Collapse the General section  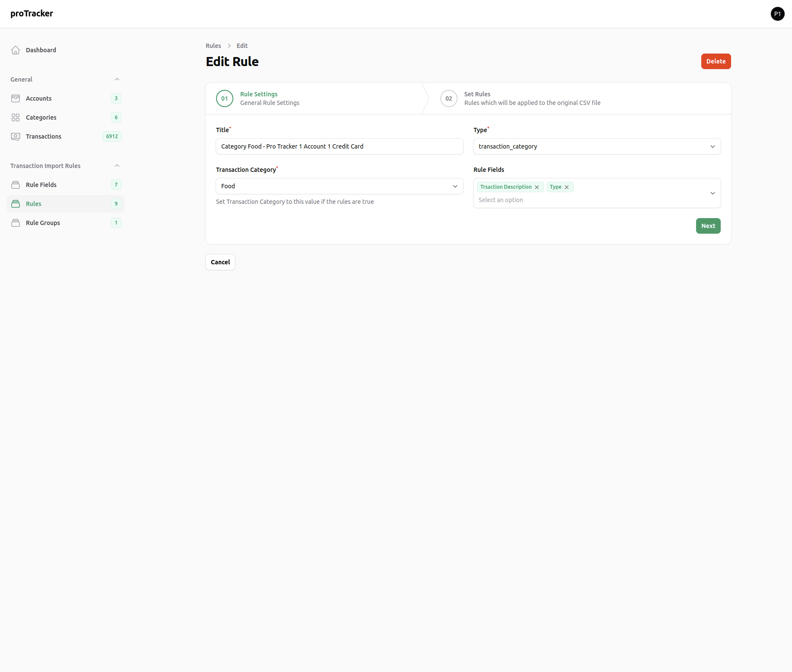click(x=117, y=79)
